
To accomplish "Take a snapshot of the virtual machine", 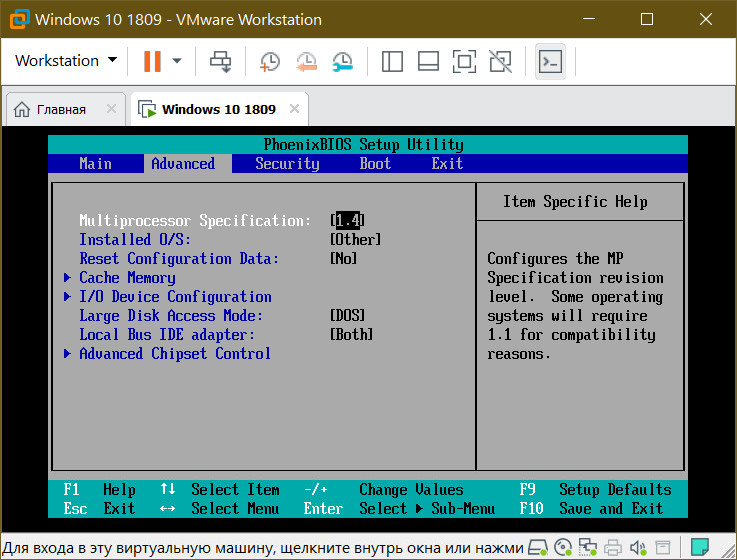I will click(270, 62).
